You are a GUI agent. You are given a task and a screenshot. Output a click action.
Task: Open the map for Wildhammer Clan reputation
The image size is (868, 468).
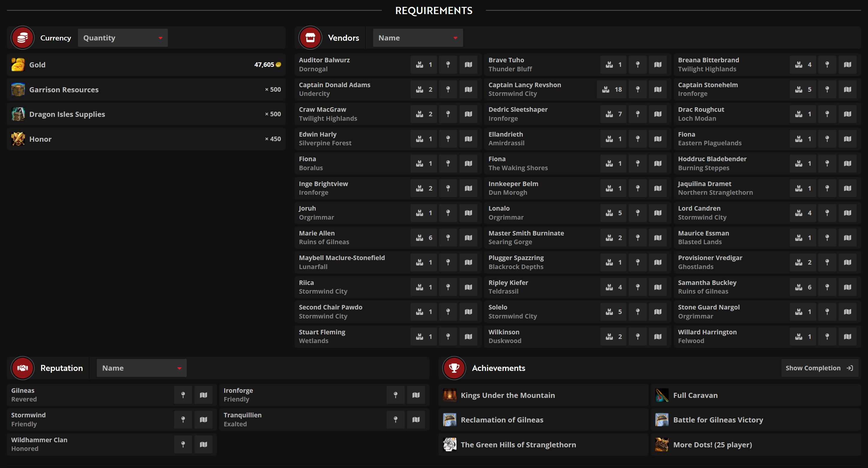pyautogui.click(x=203, y=444)
